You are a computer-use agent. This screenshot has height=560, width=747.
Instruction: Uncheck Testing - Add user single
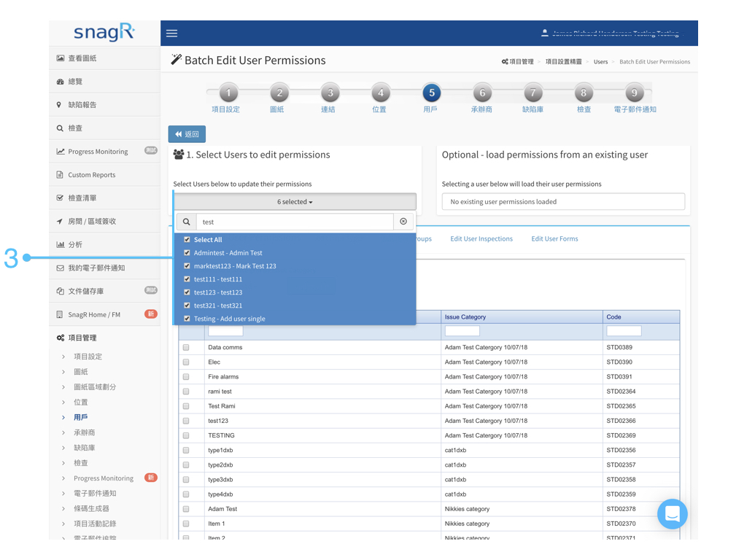point(187,319)
